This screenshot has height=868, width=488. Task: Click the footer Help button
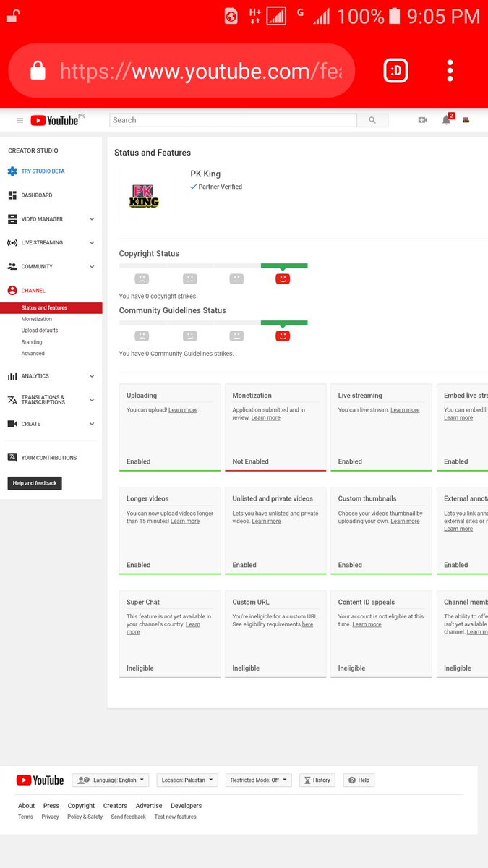tap(359, 780)
